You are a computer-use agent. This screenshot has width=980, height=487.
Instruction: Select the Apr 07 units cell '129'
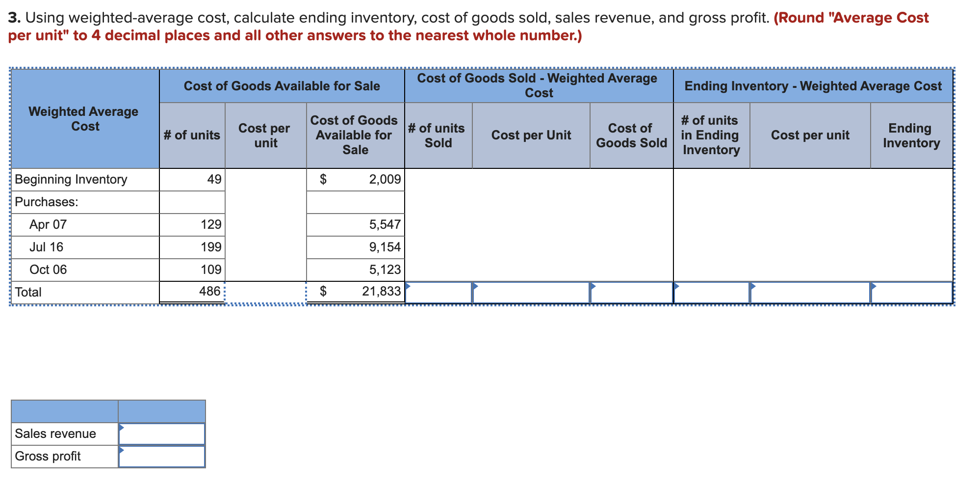point(192,225)
